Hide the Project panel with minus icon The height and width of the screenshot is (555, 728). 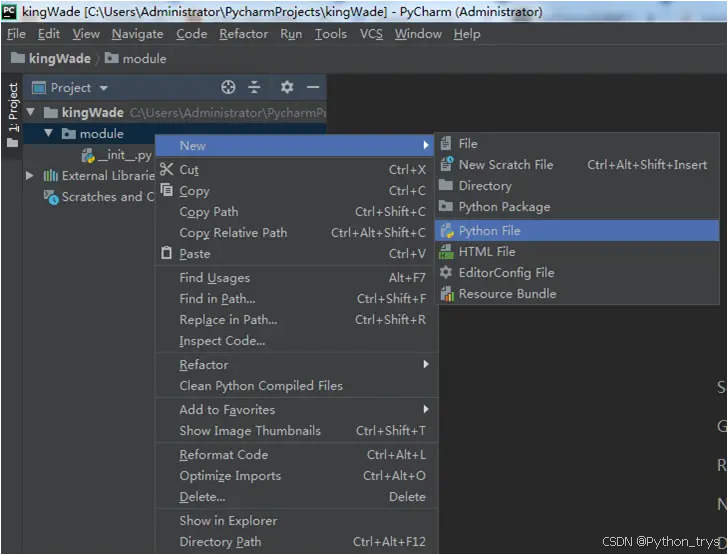click(313, 87)
